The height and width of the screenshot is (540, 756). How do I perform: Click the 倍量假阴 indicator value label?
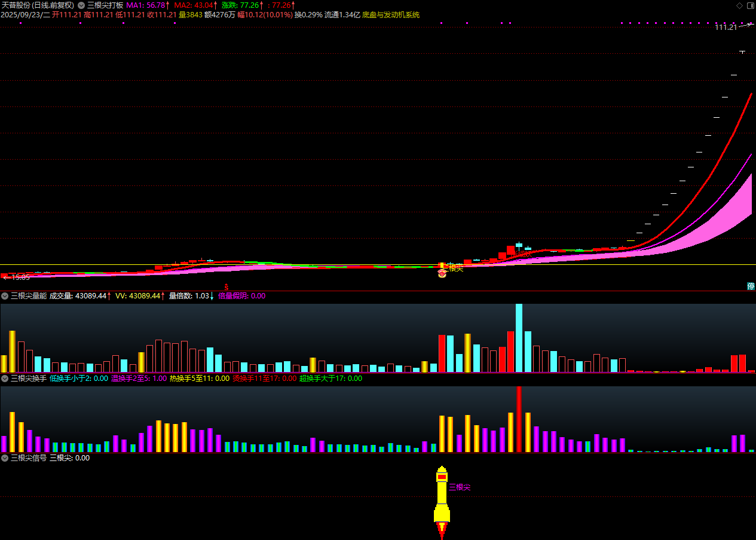(241, 295)
